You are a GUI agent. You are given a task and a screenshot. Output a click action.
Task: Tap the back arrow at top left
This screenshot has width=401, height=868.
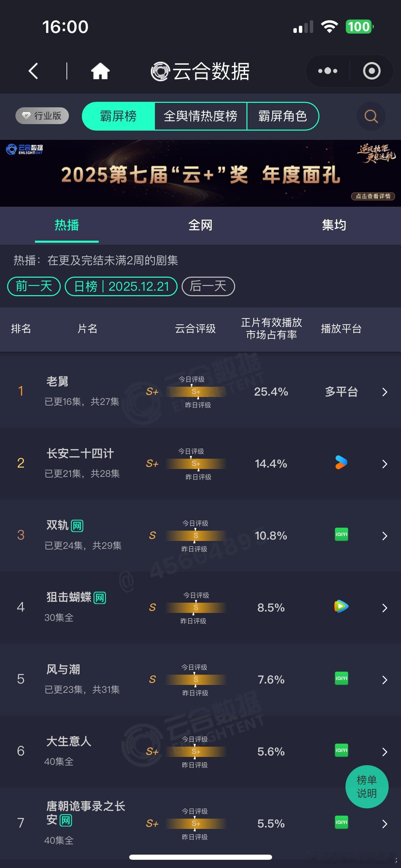point(33,70)
